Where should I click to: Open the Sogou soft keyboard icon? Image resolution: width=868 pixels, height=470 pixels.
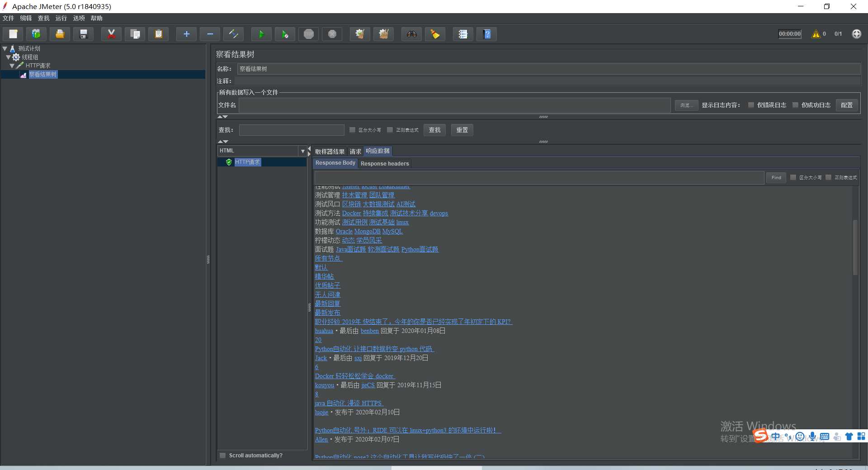(x=825, y=437)
